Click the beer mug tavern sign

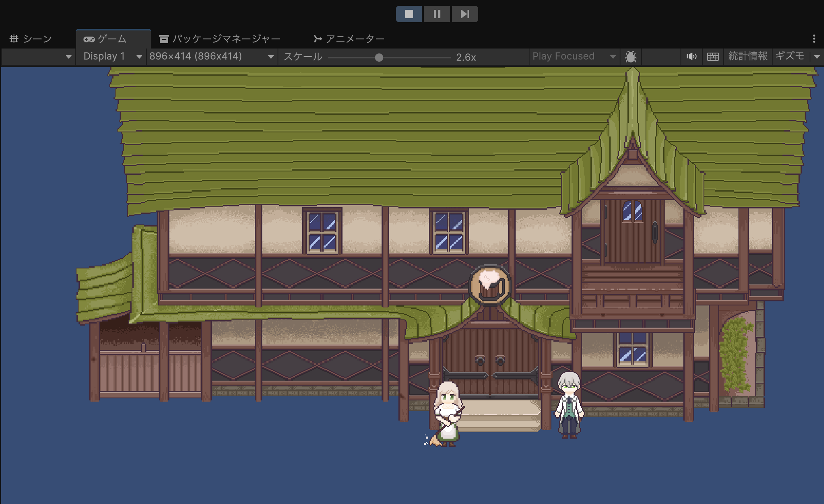coord(490,286)
